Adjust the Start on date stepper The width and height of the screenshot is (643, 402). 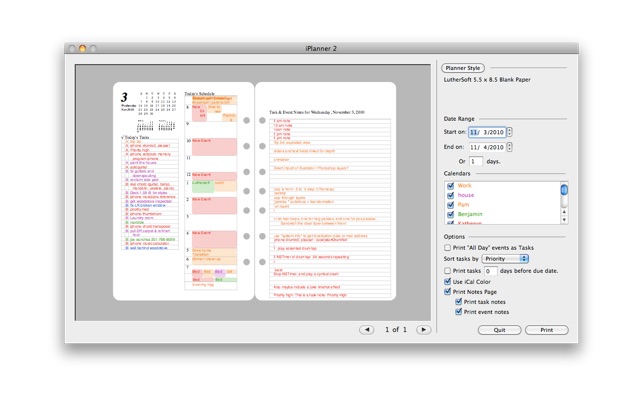coord(509,132)
